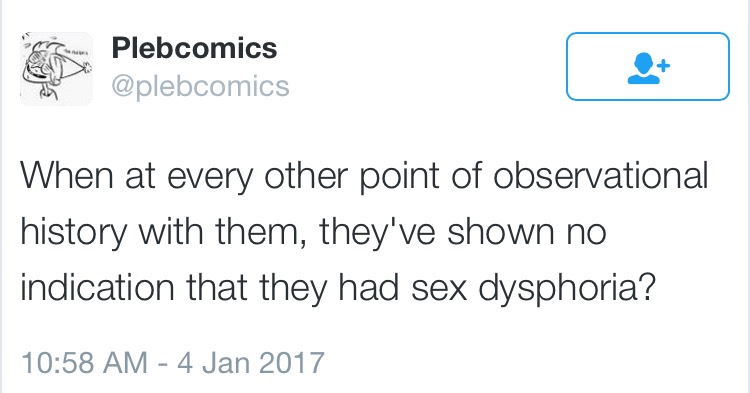The height and width of the screenshot is (393, 750).
Task: Click the word 'history' in the tweet
Action: coord(74,232)
